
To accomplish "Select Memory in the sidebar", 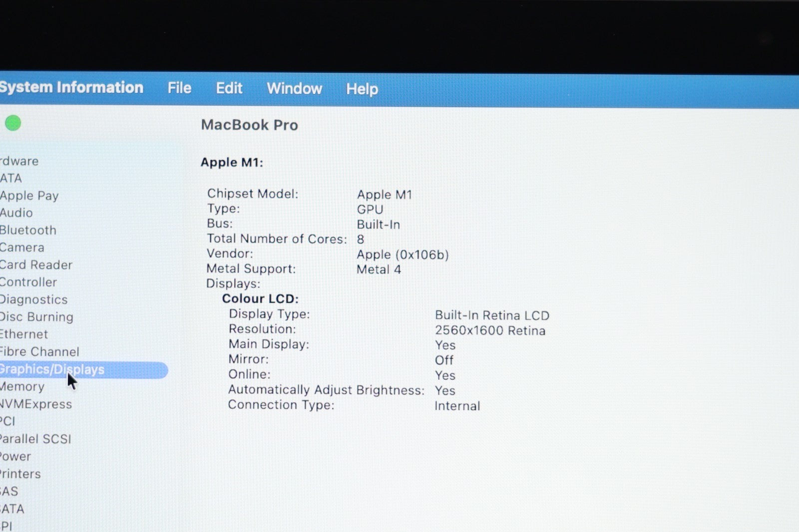I will [x=22, y=387].
